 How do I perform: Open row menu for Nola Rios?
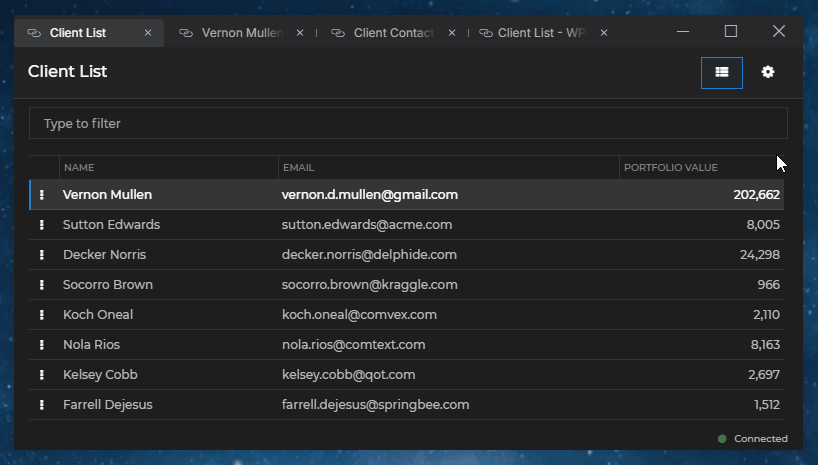[x=42, y=345]
